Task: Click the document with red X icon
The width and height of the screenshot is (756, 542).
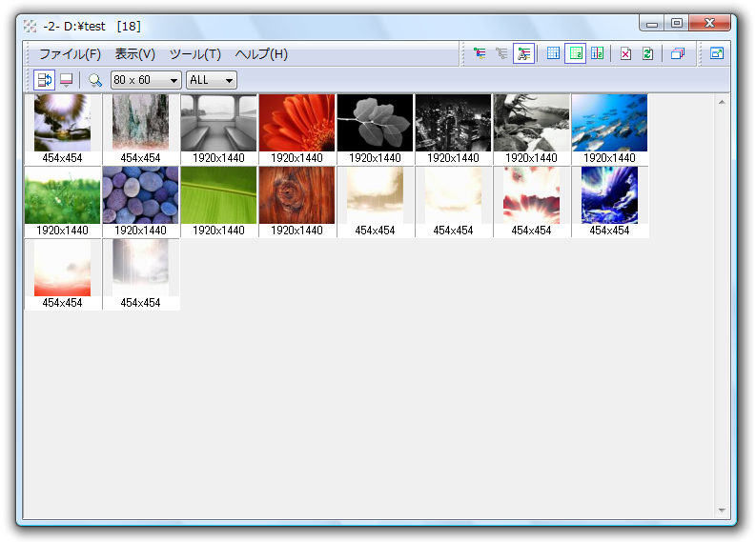Action: [x=625, y=53]
